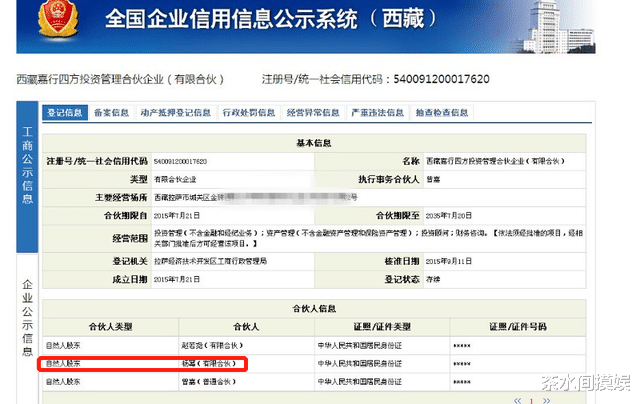Go to next page with » arrow
The width and height of the screenshot is (640, 404).
tap(547, 401)
